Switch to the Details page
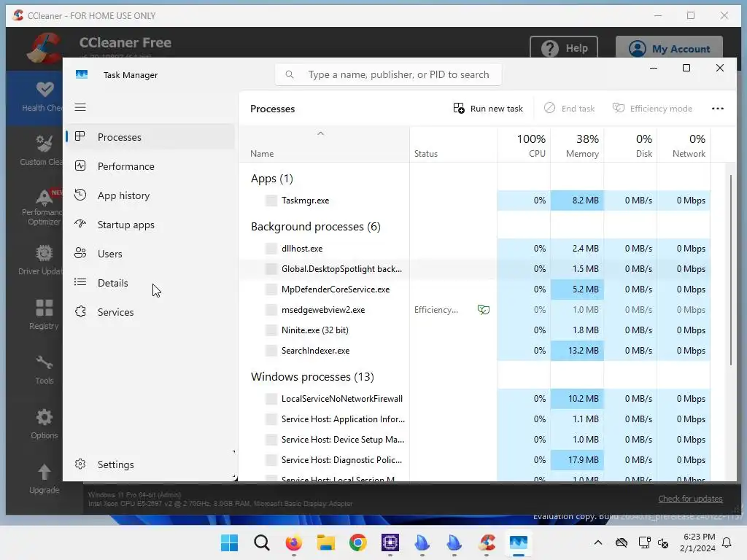This screenshot has width=747, height=560. tap(150, 283)
